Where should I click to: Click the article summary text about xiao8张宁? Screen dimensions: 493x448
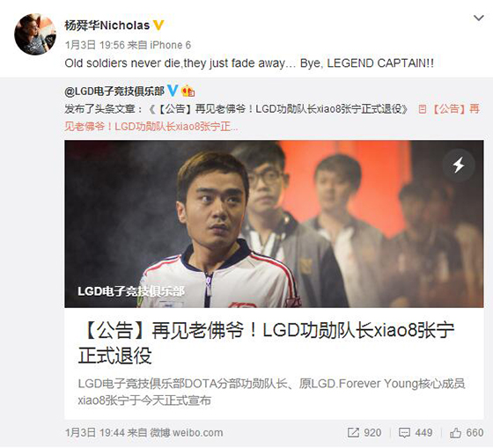point(271,392)
